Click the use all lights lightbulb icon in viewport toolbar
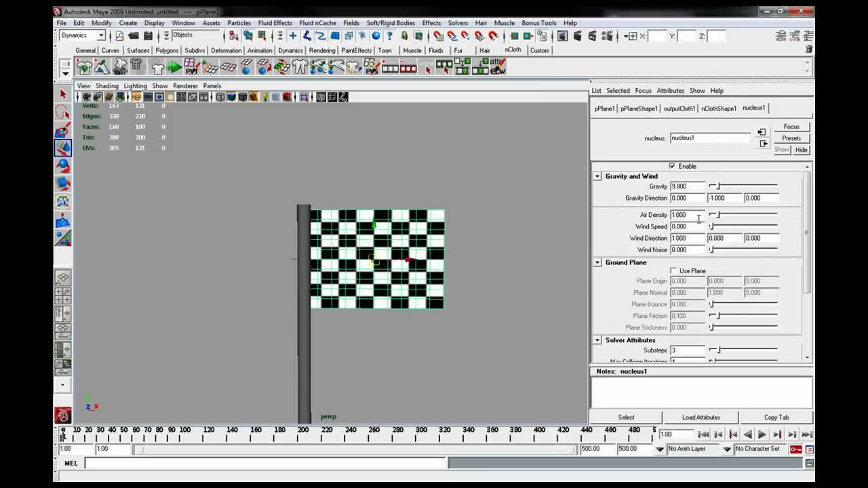The image size is (868, 488). pyautogui.click(x=265, y=97)
